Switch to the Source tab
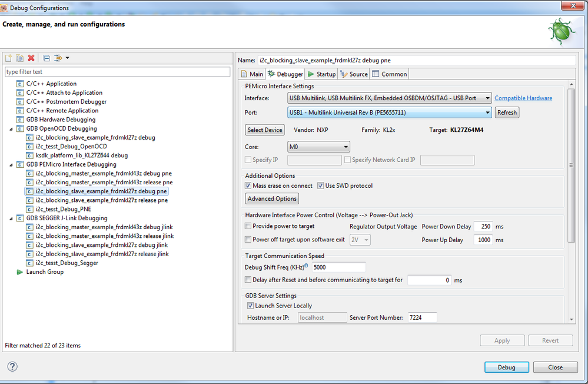The width and height of the screenshot is (588, 384). [354, 74]
